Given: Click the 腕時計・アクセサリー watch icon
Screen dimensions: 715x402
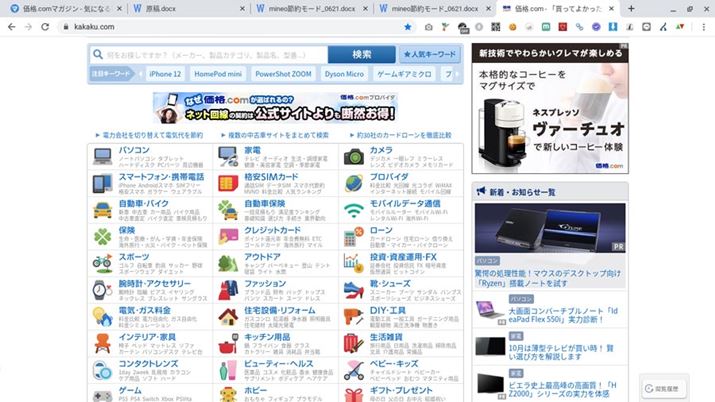Looking at the screenshot, I should 103,290.
